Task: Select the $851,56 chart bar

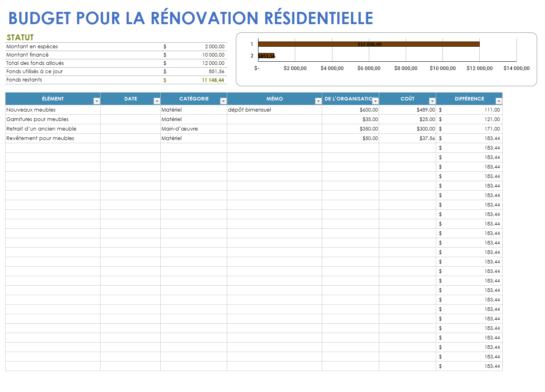Action: click(x=266, y=56)
